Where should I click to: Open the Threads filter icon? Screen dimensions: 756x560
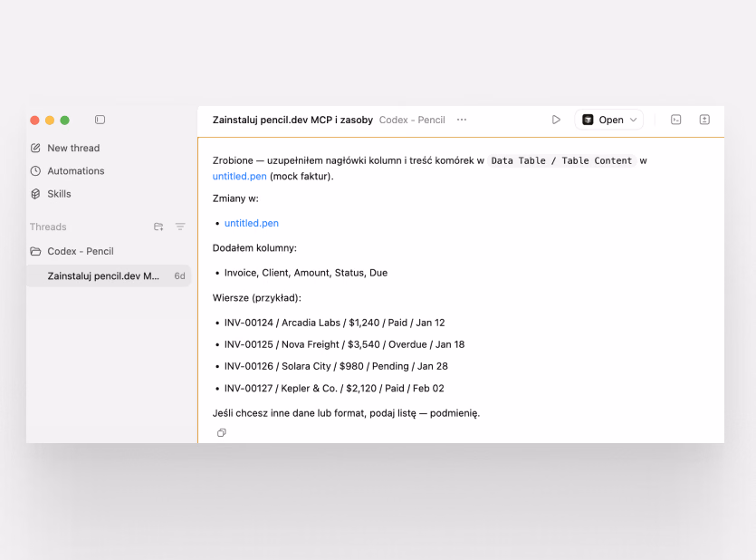[180, 227]
